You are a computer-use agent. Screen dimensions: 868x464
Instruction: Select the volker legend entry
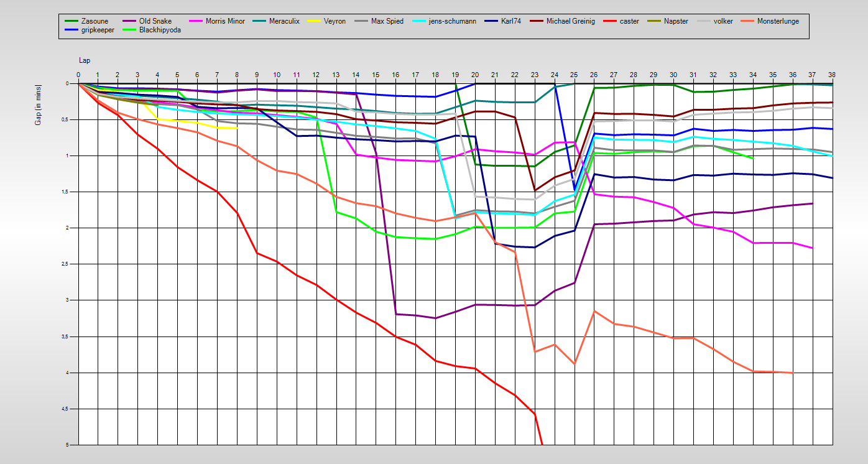[716, 21]
